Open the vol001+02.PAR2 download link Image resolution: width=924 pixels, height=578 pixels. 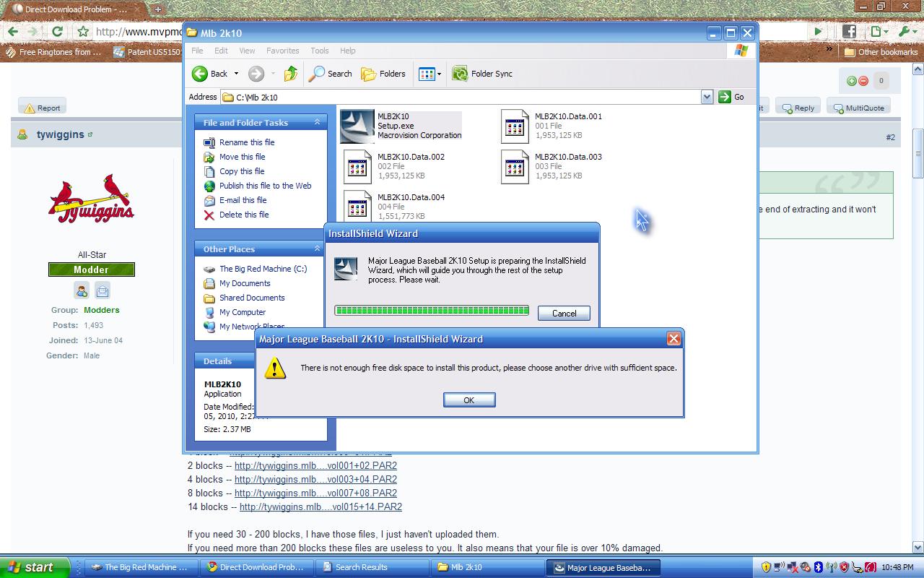315,465
